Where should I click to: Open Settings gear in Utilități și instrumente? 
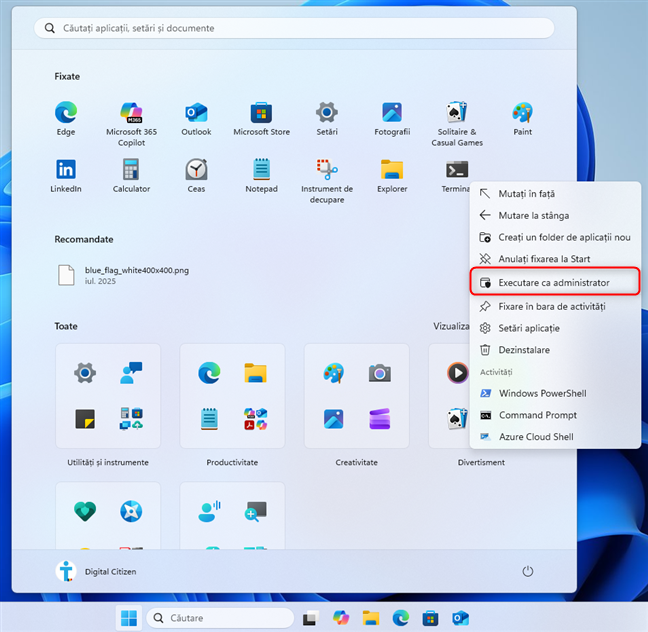coord(85,373)
